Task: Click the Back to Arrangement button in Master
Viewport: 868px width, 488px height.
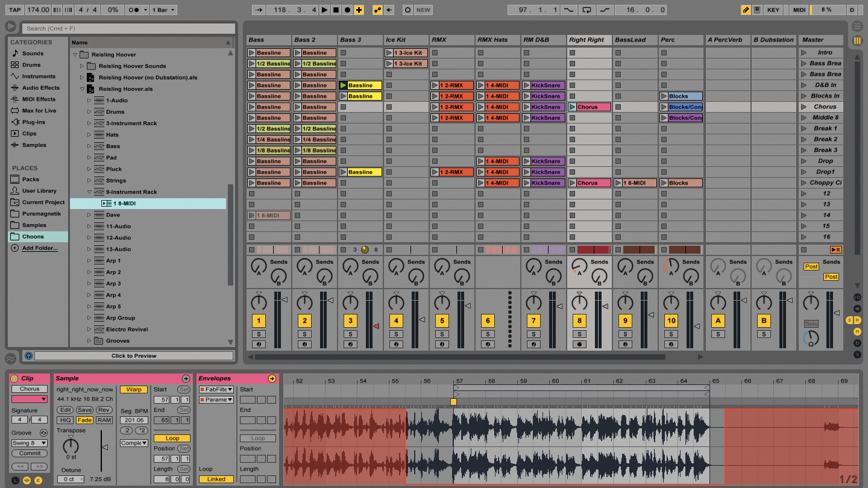Action: tap(835, 249)
